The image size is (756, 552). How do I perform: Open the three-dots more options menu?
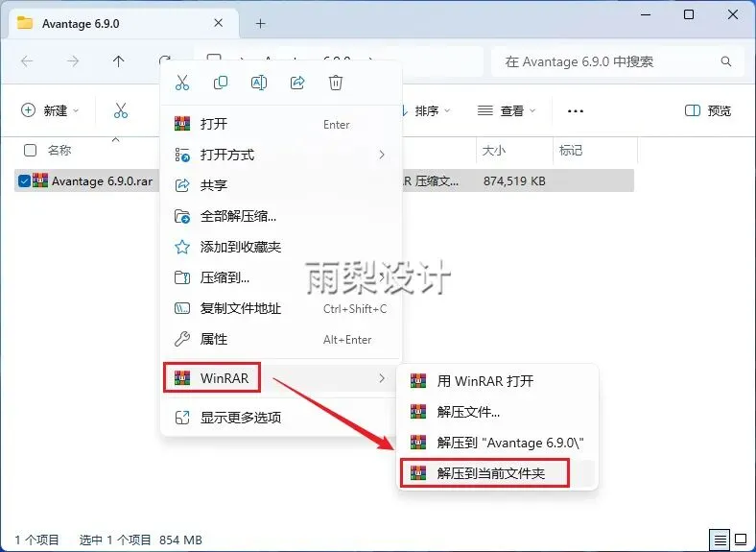coord(576,111)
